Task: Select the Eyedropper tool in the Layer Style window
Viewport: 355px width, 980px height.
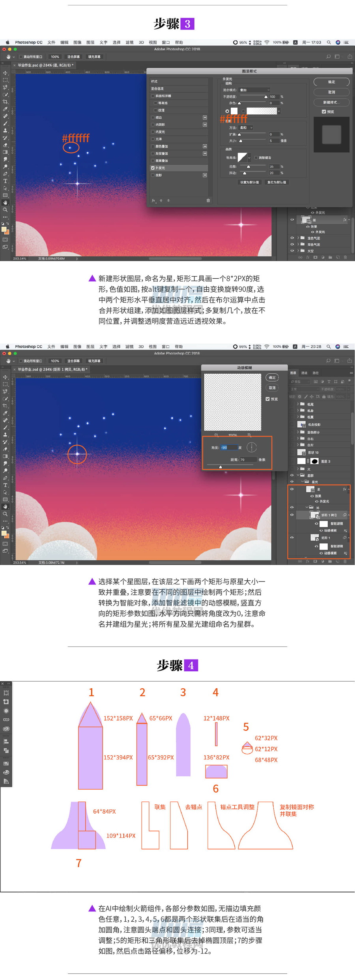Action: (x=5, y=109)
